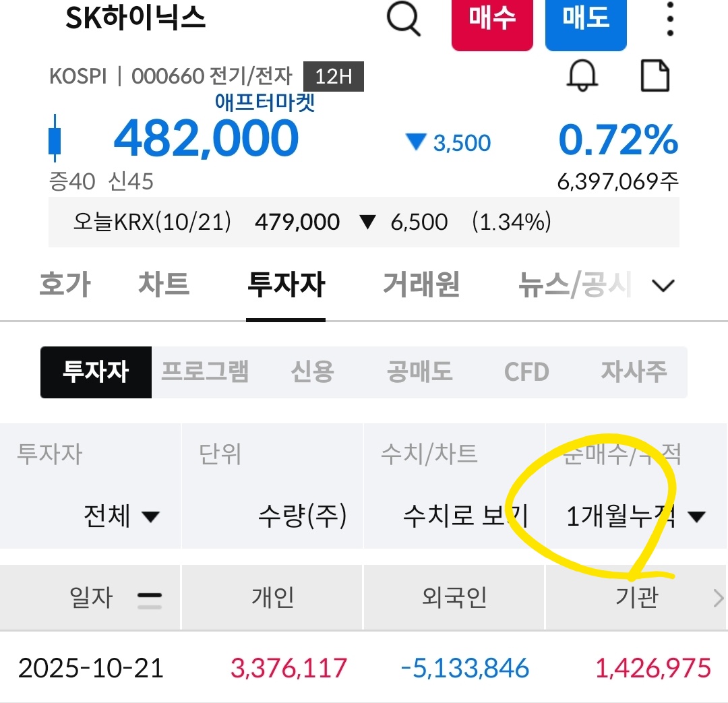This screenshot has width=728, height=703.
Task: Open the three-dot more options menu
Action: (669, 20)
